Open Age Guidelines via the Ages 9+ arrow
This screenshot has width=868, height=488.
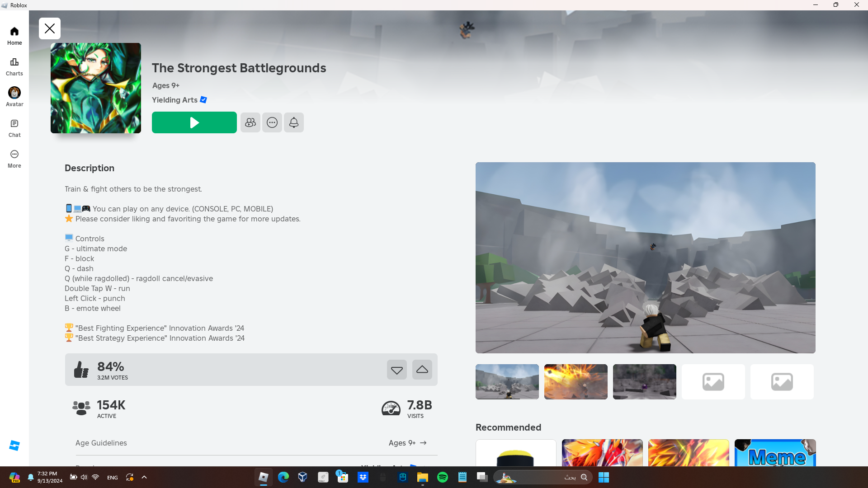tap(408, 443)
